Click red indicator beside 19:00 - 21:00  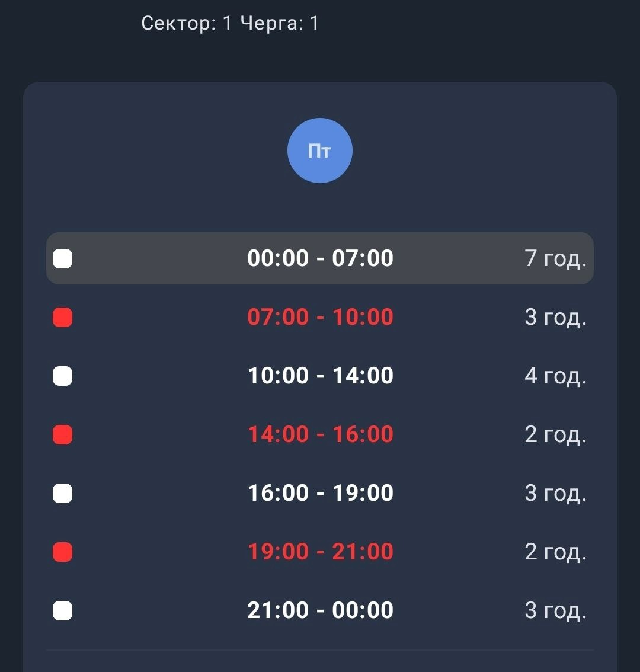tap(63, 552)
